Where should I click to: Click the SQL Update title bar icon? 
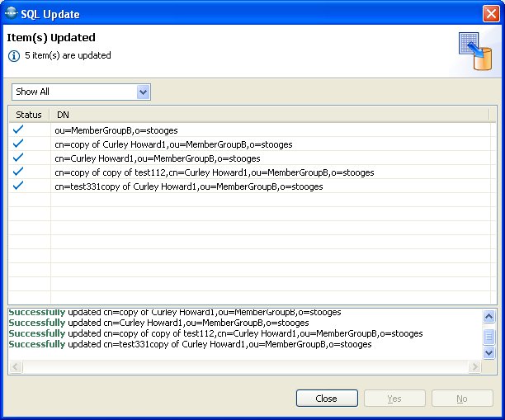[x=12, y=13]
